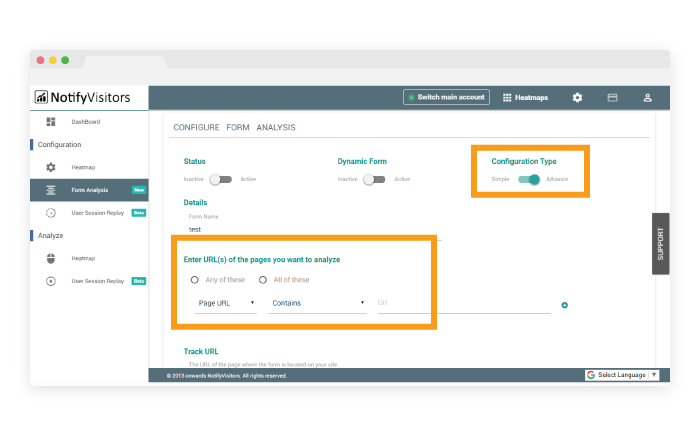Screen dimensions: 700x436
Task: Click the settings gear icon in header
Action: [577, 98]
